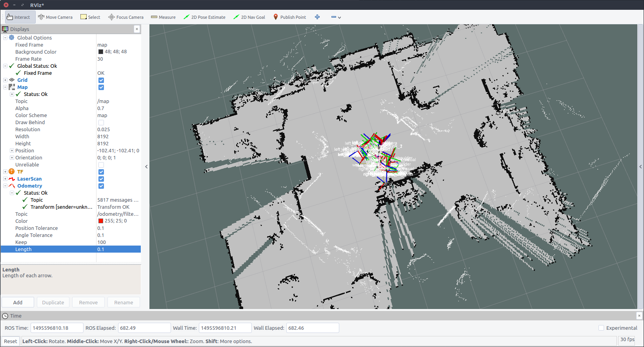
Task: Open the minus remove-tool dropdown
Action: 336,17
